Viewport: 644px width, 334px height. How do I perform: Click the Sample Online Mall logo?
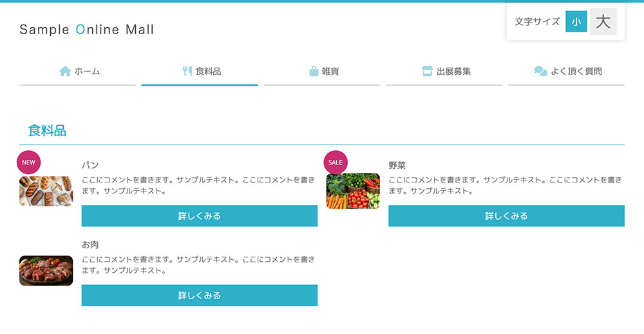coord(87,30)
